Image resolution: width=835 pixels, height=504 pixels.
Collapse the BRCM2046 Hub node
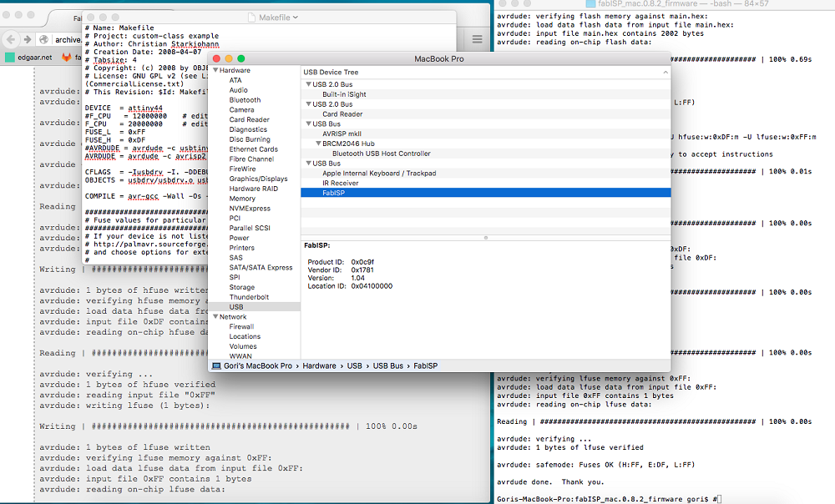pos(318,144)
